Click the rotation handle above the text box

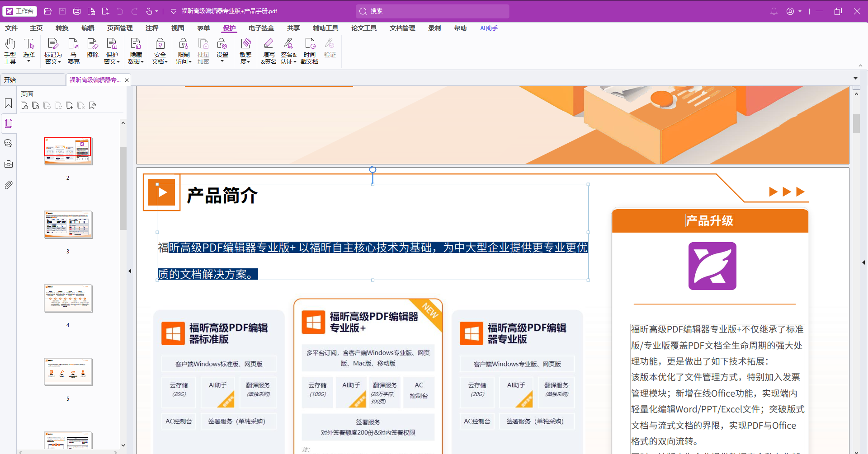click(x=373, y=169)
